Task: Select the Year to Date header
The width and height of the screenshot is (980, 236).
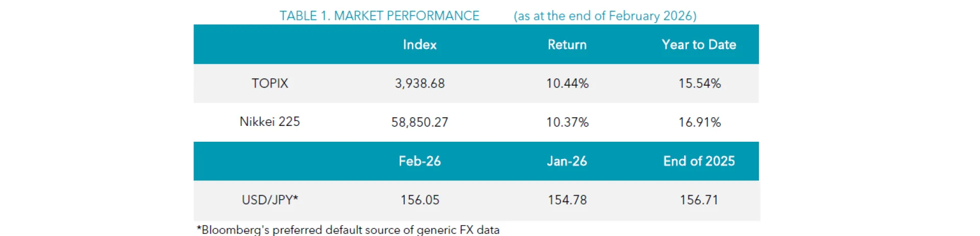Action: tap(699, 45)
